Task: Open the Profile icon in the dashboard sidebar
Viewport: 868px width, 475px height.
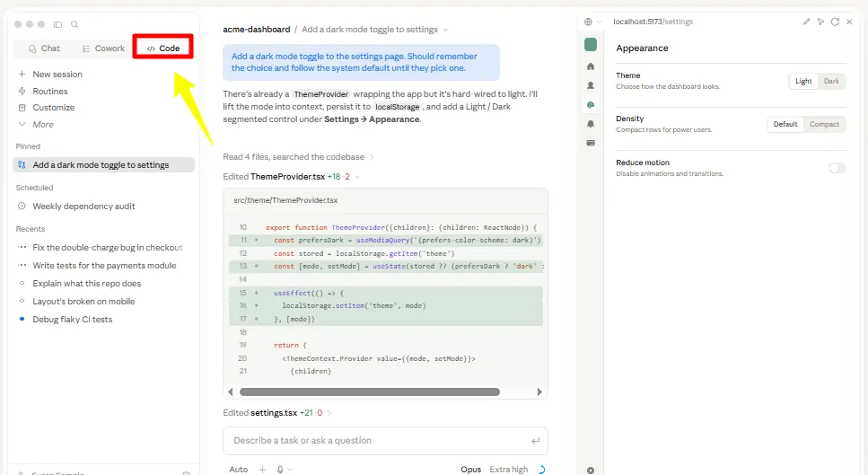Action: coord(591,86)
